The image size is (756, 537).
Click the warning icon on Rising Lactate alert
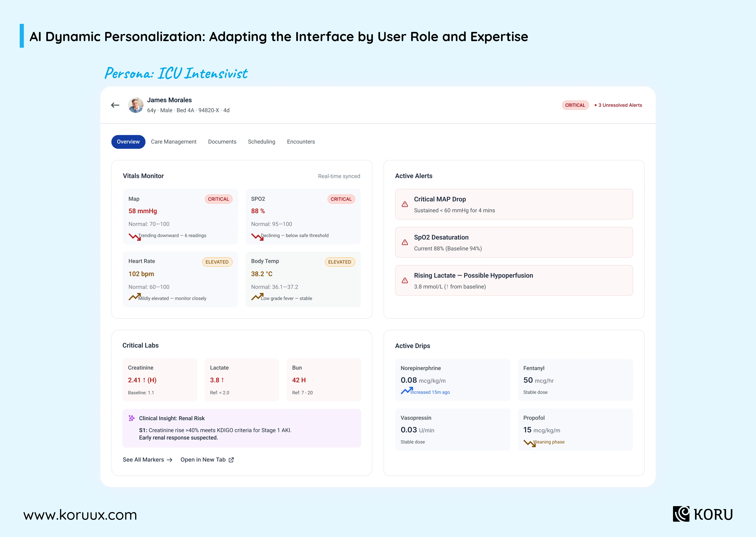[405, 280]
